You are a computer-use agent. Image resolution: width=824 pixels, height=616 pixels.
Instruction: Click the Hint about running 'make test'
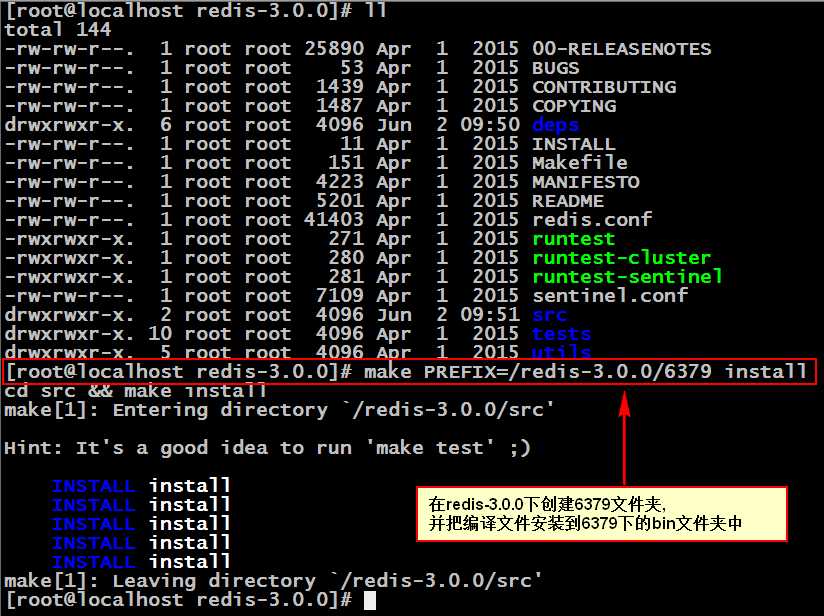pos(267,448)
